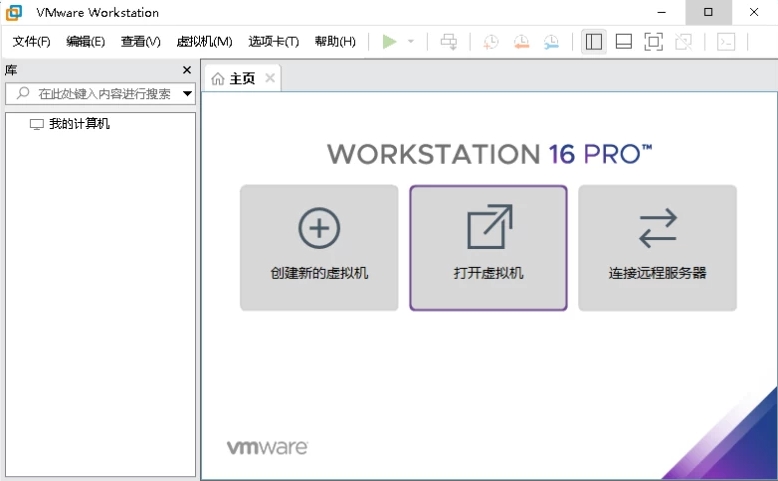Open the 编辑(E) menu

point(85,41)
